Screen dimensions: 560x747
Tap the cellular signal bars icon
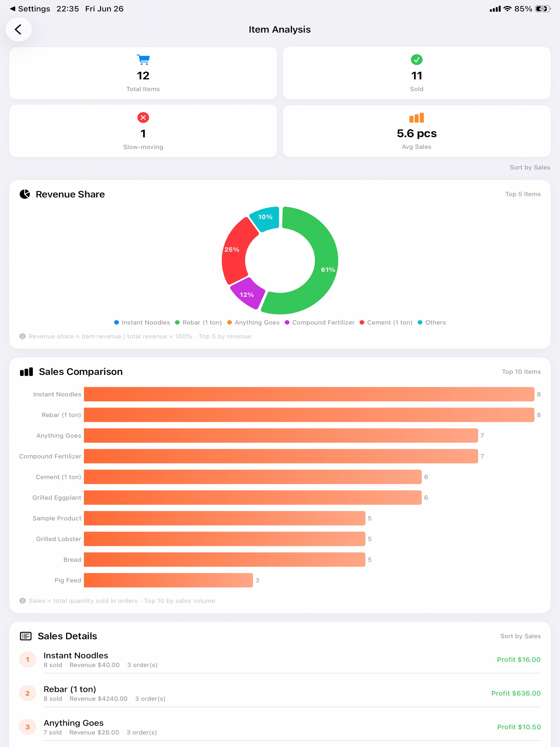pyautogui.click(x=495, y=9)
